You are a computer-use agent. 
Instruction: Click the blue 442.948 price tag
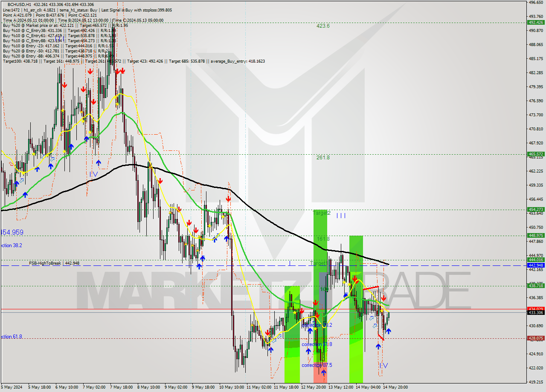tap(536, 265)
